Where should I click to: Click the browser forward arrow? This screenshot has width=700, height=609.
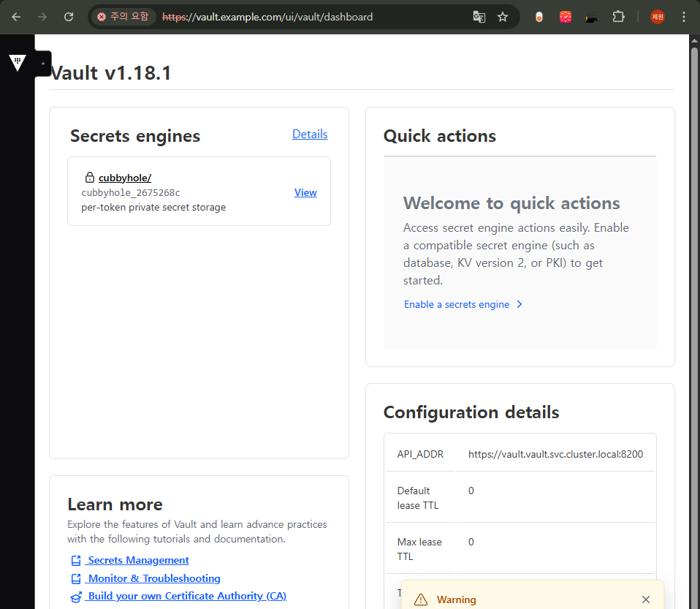[x=42, y=17]
